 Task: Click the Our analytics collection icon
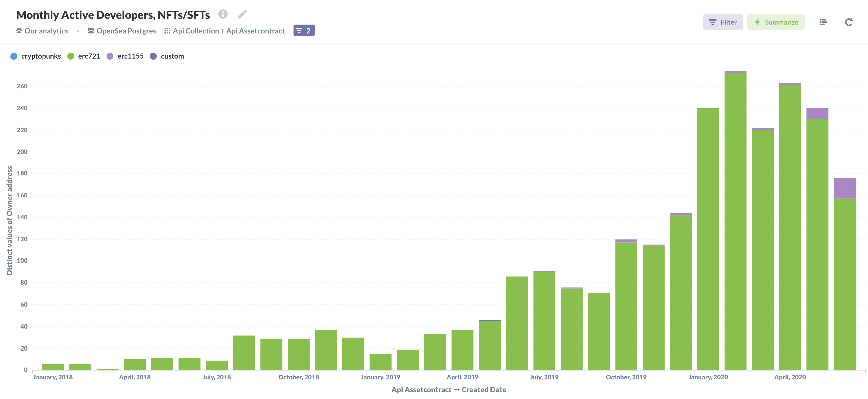point(19,31)
